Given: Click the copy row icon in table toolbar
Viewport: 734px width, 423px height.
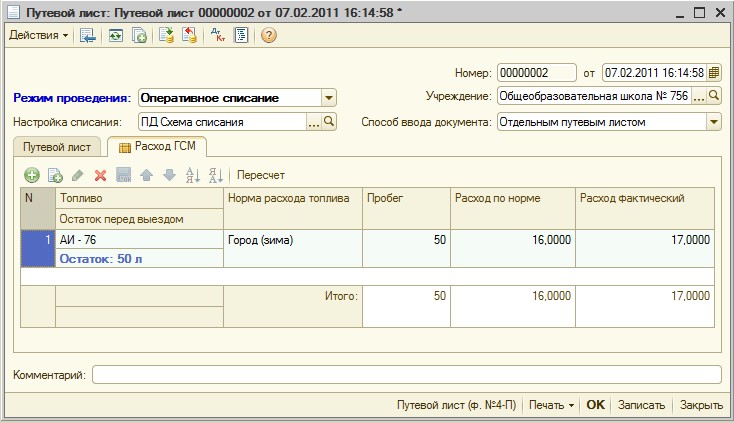Looking at the screenshot, I should (55, 175).
